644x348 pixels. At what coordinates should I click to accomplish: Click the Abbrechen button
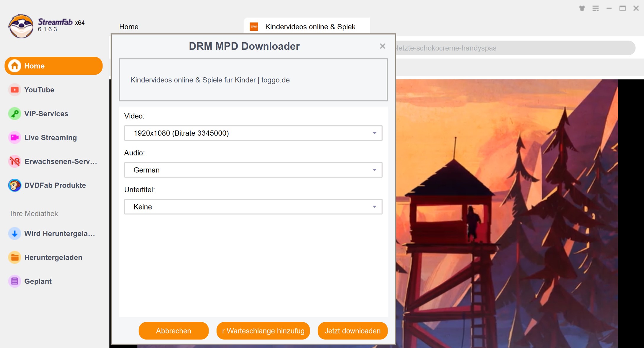click(x=174, y=331)
